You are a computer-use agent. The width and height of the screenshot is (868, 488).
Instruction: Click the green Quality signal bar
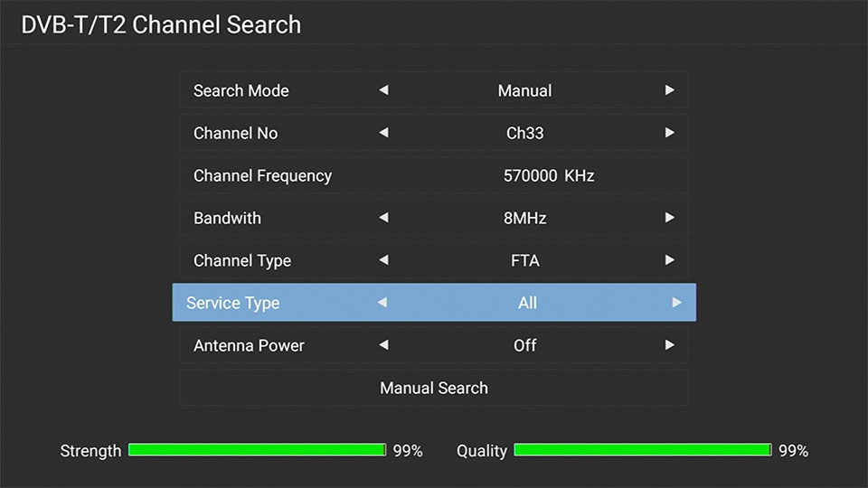click(x=643, y=450)
